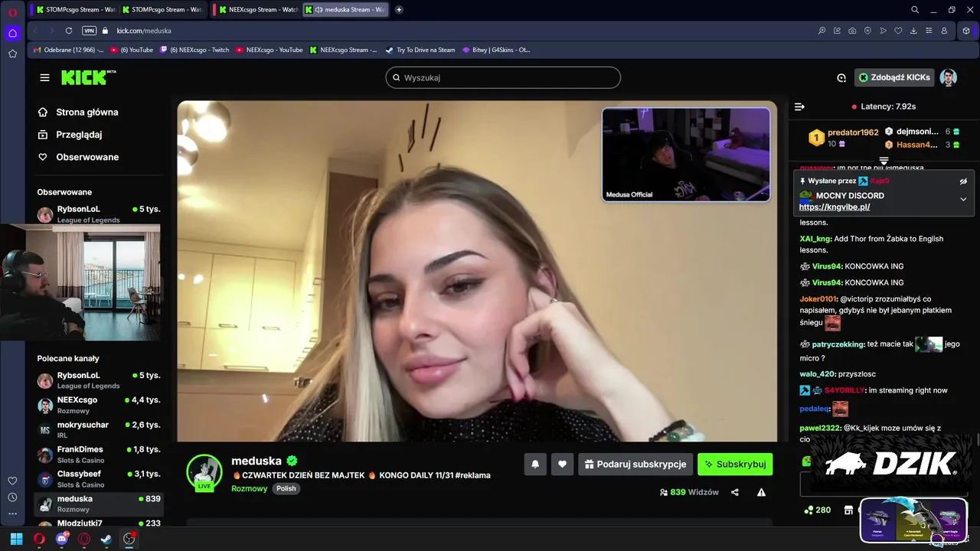
Task: Click the Medusa Official inset video
Action: pyautogui.click(x=686, y=155)
